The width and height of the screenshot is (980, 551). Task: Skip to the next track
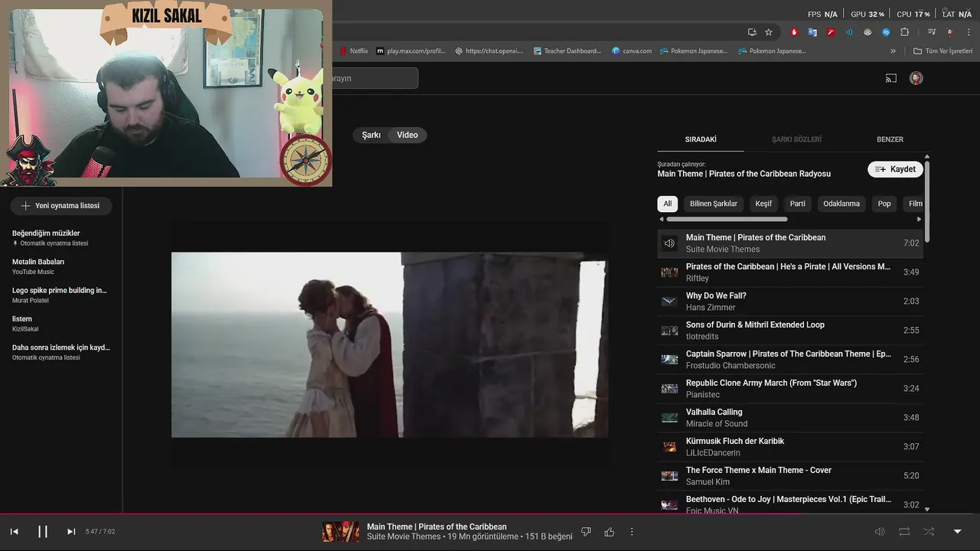coord(71,532)
